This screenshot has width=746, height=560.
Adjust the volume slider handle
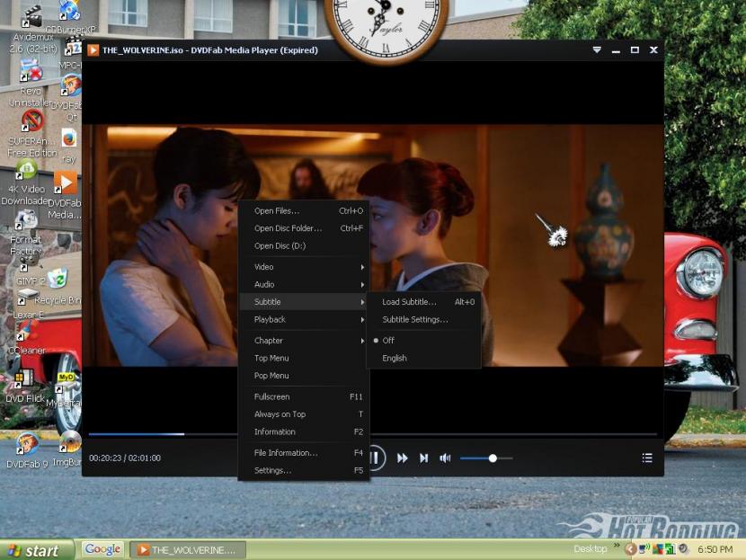(493, 458)
